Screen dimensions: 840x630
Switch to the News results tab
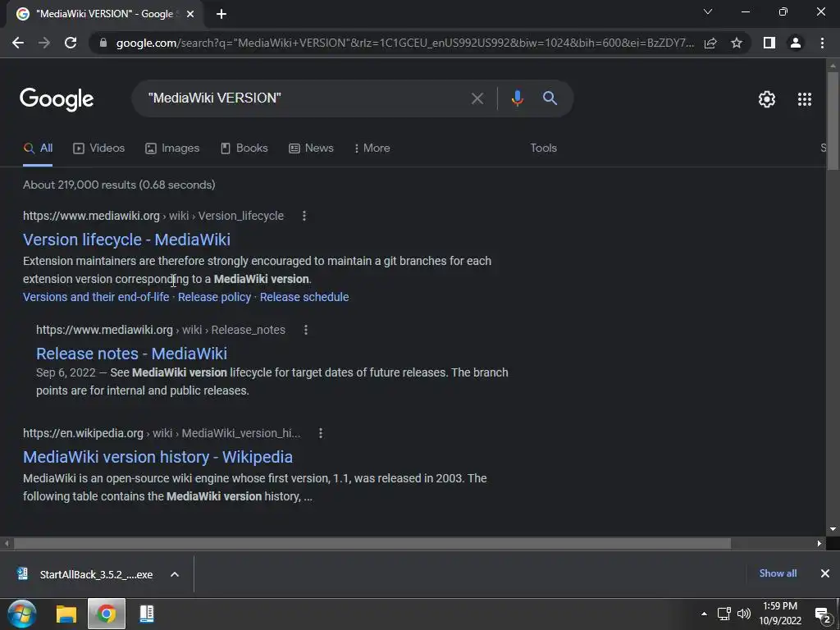pyautogui.click(x=311, y=148)
